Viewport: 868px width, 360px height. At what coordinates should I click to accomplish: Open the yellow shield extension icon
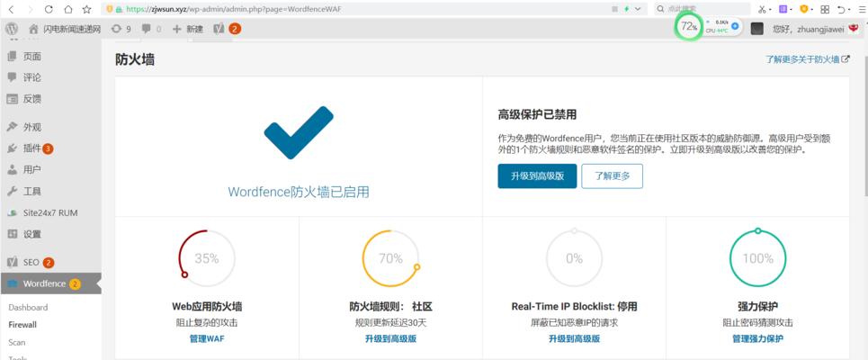[x=804, y=9]
